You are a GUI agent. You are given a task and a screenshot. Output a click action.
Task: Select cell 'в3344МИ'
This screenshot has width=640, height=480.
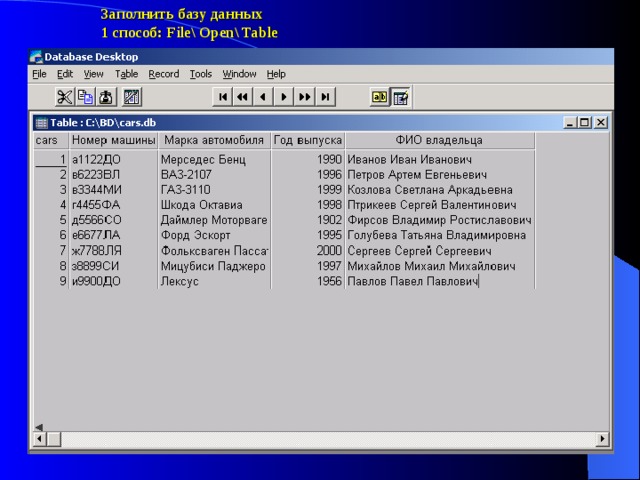tap(113, 190)
